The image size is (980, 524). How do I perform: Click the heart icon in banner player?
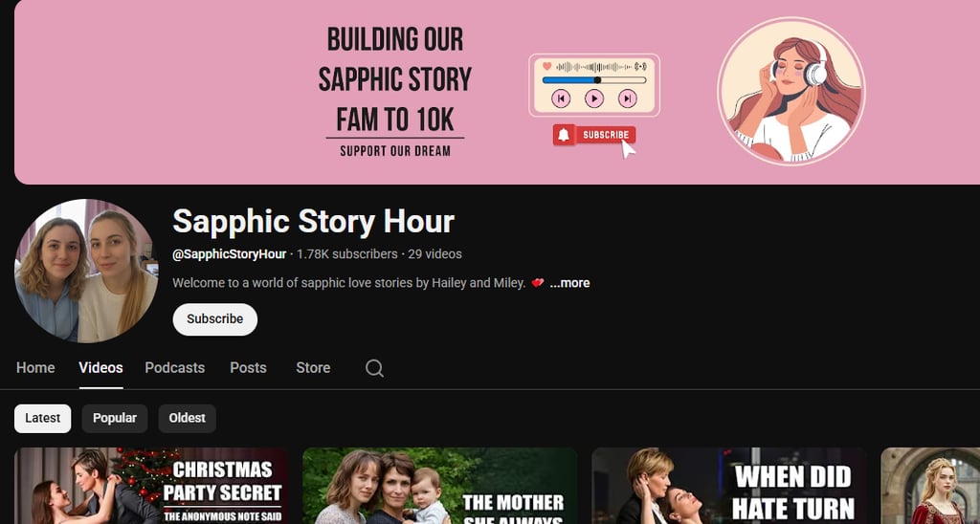(546, 66)
